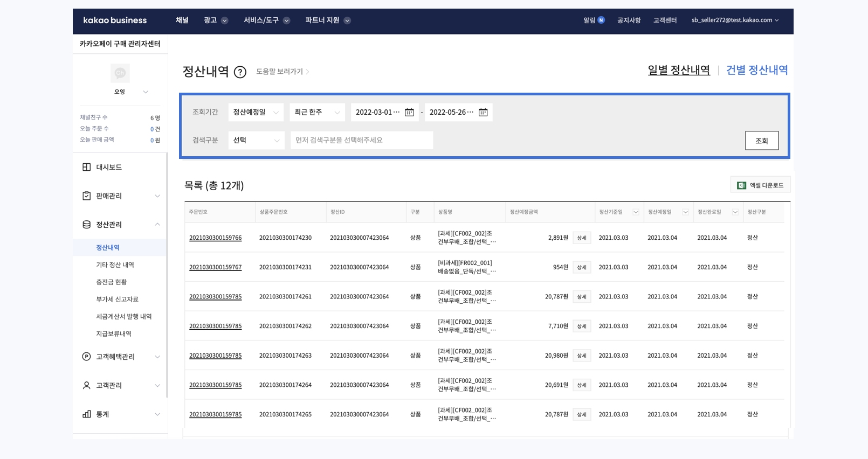The image size is (868, 459).
Task: Click product order number 2021030300174263
Action: pos(285,356)
